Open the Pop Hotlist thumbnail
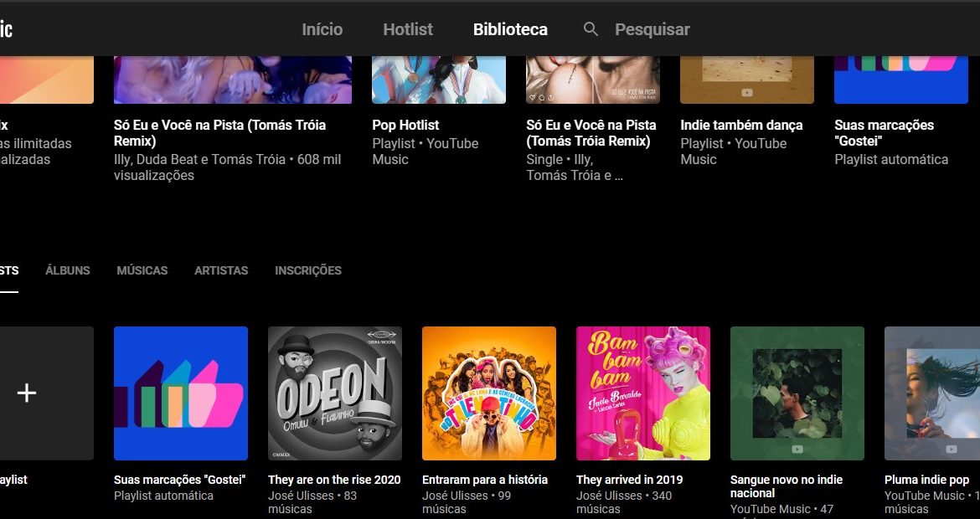 click(439, 80)
